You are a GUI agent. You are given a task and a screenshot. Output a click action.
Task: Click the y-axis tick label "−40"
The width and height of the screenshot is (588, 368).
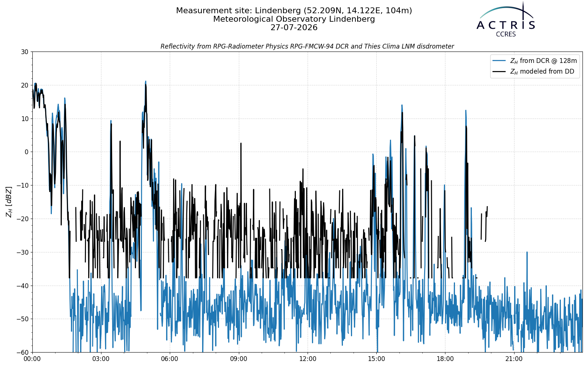coord(22,286)
